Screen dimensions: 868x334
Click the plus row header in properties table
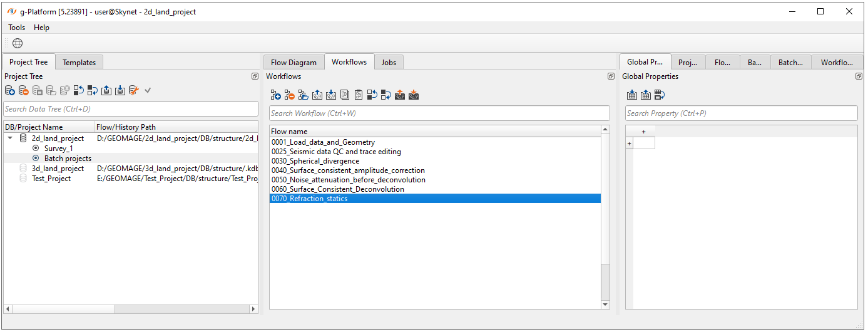click(629, 144)
